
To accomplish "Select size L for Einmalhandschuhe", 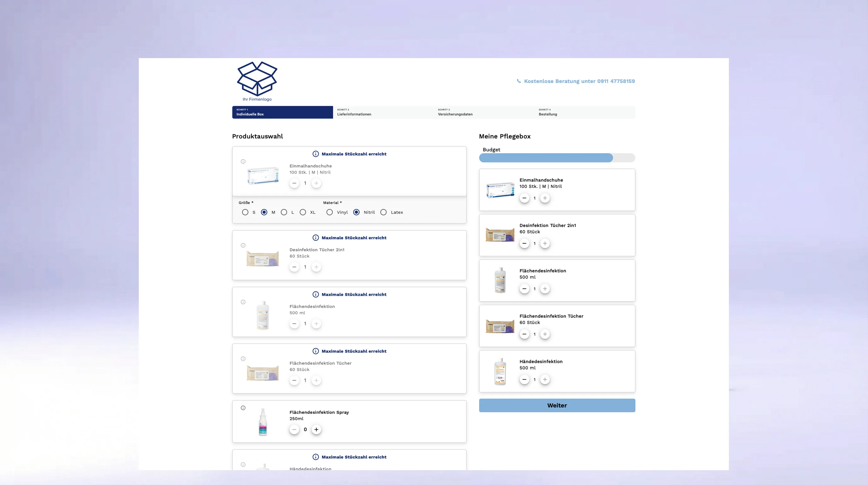I will [285, 212].
